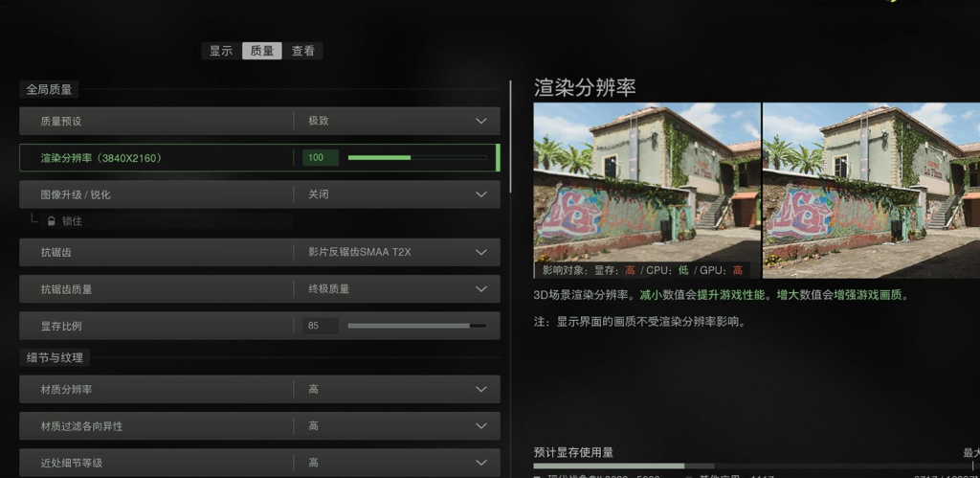Expand the 图像升级 / 锐化 dropdown
The height and width of the screenshot is (478, 980).
480,194
